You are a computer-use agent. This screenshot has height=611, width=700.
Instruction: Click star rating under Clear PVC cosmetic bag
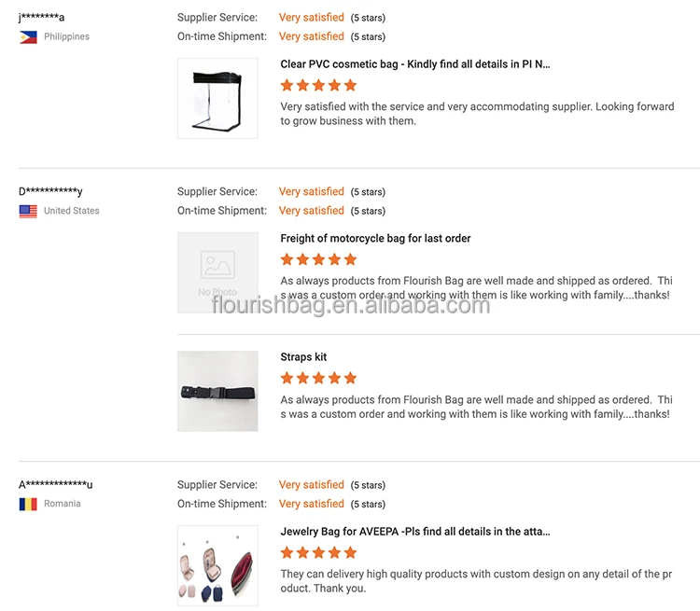point(318,86)
